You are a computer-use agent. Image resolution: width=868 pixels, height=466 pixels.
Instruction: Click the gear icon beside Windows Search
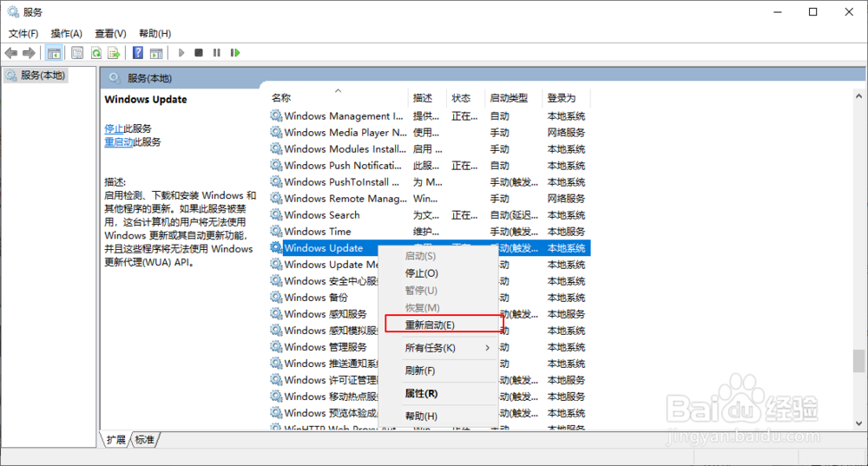coord(276,214)
